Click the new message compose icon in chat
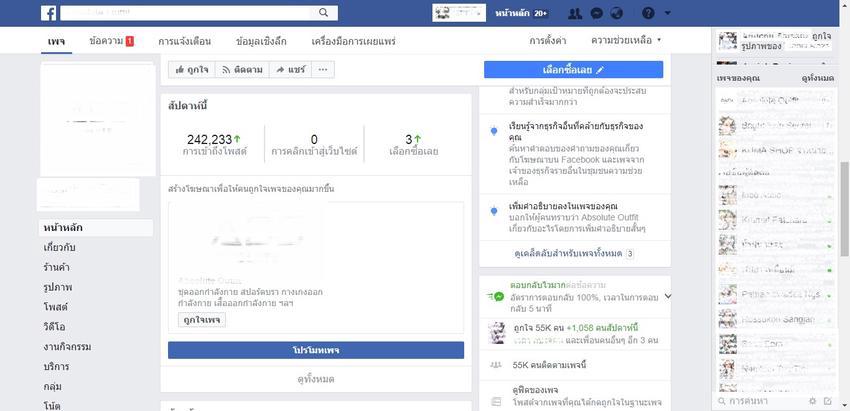The height and width of the screenshot is (411, 850). 827,401
